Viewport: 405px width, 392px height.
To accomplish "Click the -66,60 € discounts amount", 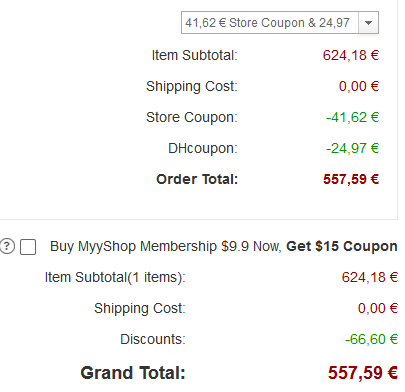I will pyautogui.click(x=371, y=339).
